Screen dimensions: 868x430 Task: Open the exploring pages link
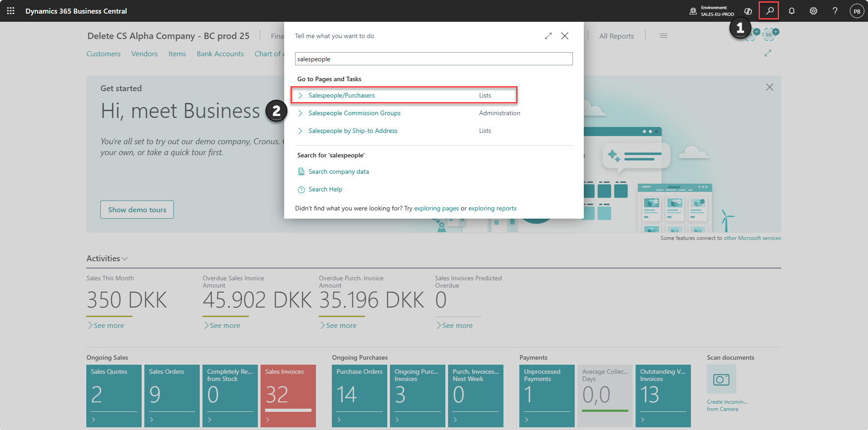point(436,208)
